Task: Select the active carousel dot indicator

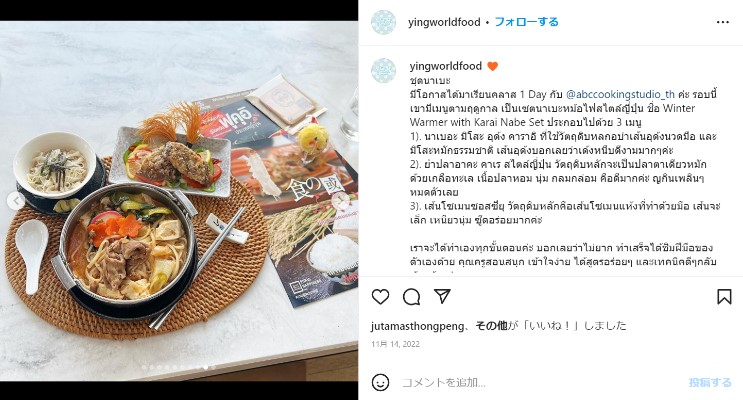Action: tap(206, 367)
